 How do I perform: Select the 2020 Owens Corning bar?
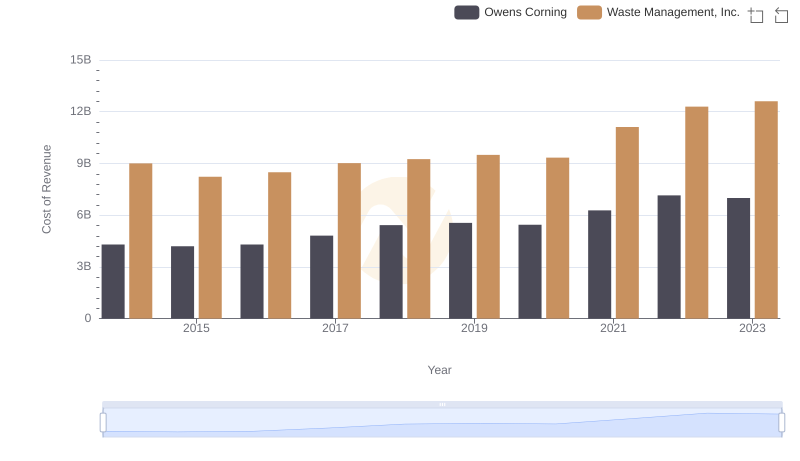pyautogui.click(x=530, y=271)
